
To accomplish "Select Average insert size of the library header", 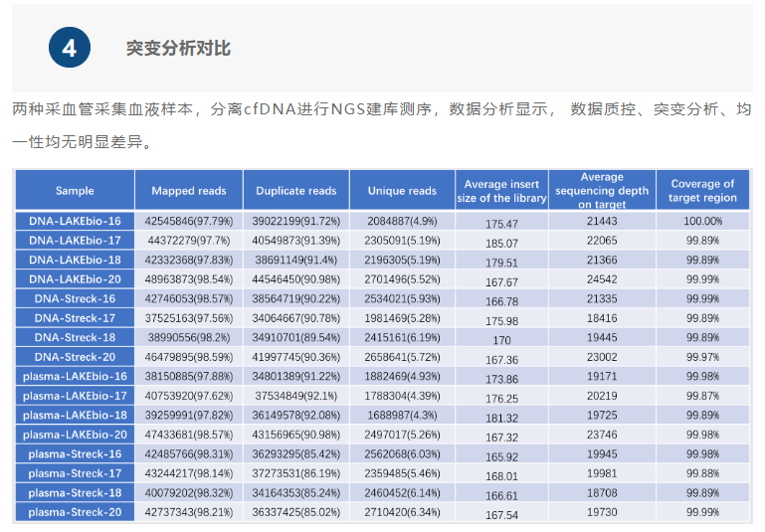I will pyautogui.click(x=501, y=191).
